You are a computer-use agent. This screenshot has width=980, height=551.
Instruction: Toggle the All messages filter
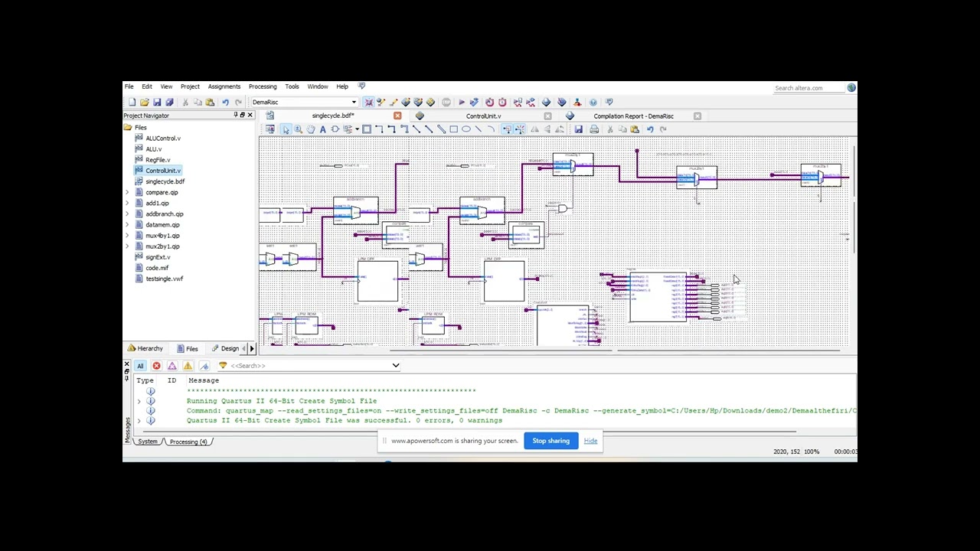click(x=140, y=366)
